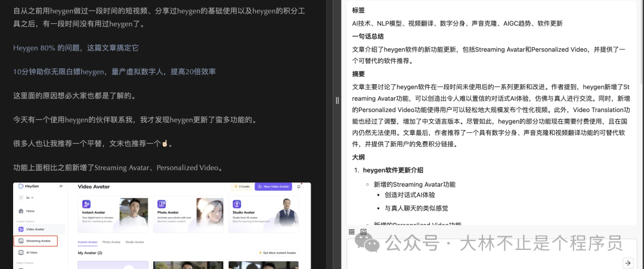Click the Get More Instant Avatar button
The width and height of the screenshot is (644, 269).
(277, 252)
